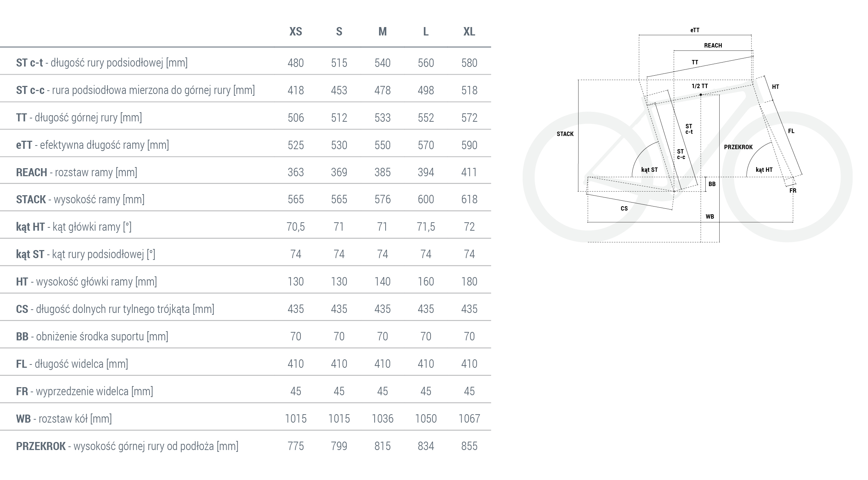Select the PRZEKROK label in the diagram
This screenshot has width=868, height=480.
click(x=738, y=147)
